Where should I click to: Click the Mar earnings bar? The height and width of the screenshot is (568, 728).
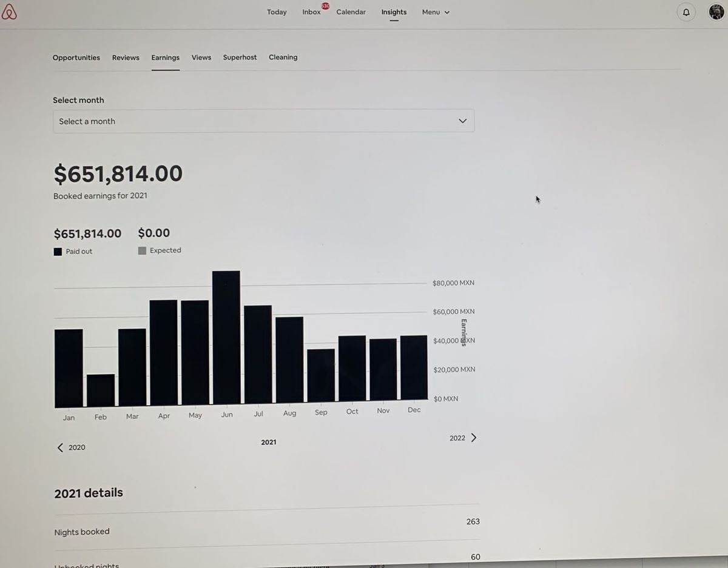pos(132,367)
